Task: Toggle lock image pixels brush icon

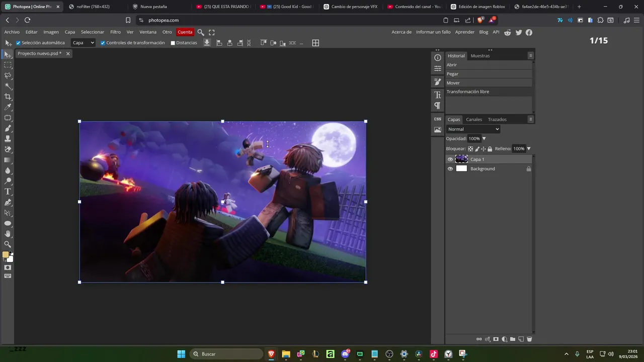Action: point(477,149)
